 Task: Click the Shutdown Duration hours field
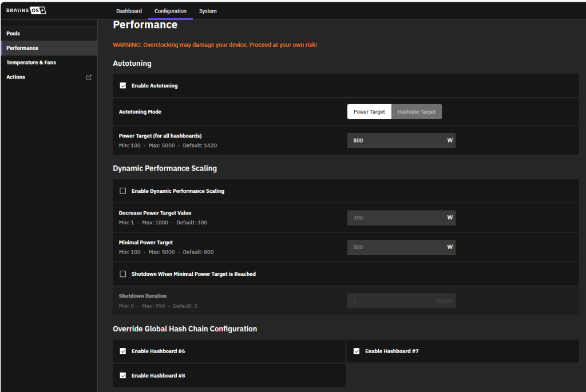(395, 300)
